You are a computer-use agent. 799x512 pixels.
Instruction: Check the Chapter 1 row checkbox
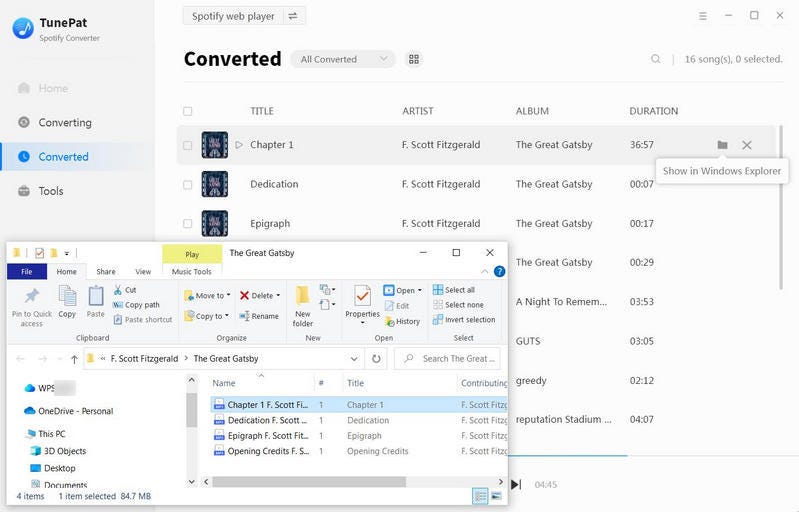point(188,145)
